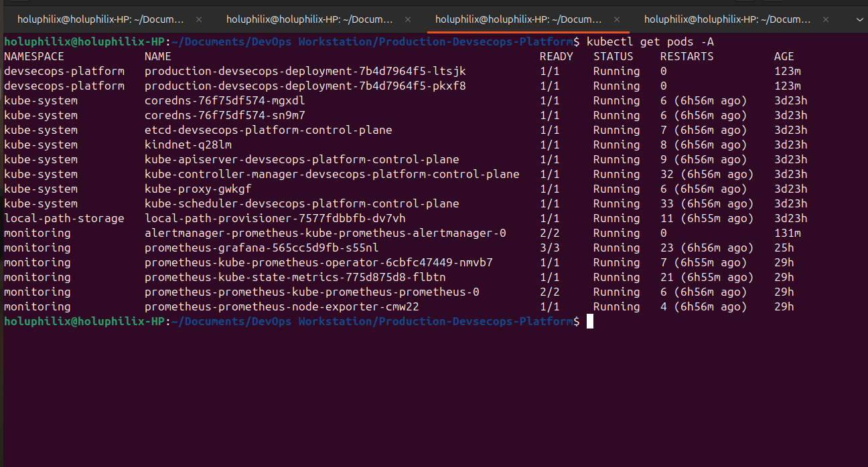Click Running status in kindnet-q28lm row
Viewport: 868px width, 467px height.
[x=617, y=145]
